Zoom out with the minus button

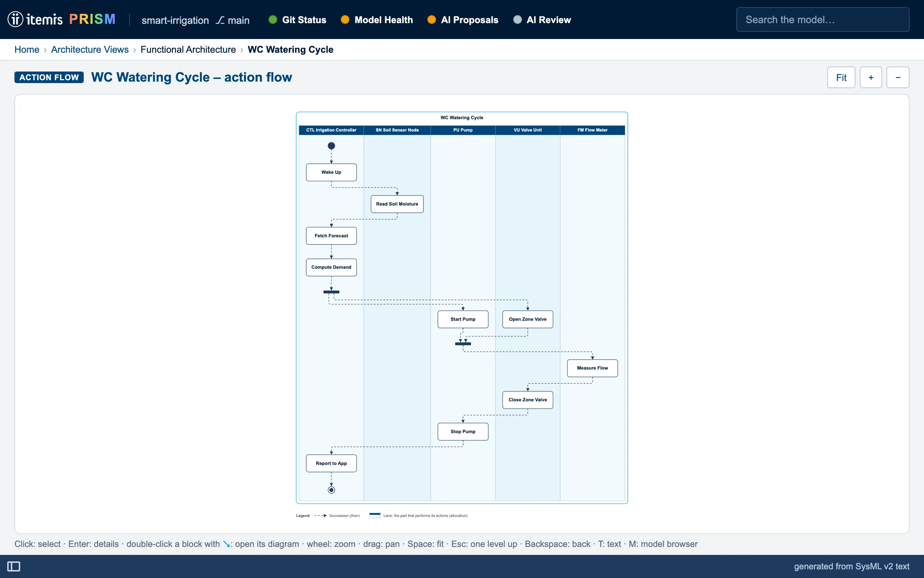pyautogui.click(x=898, y=77)
